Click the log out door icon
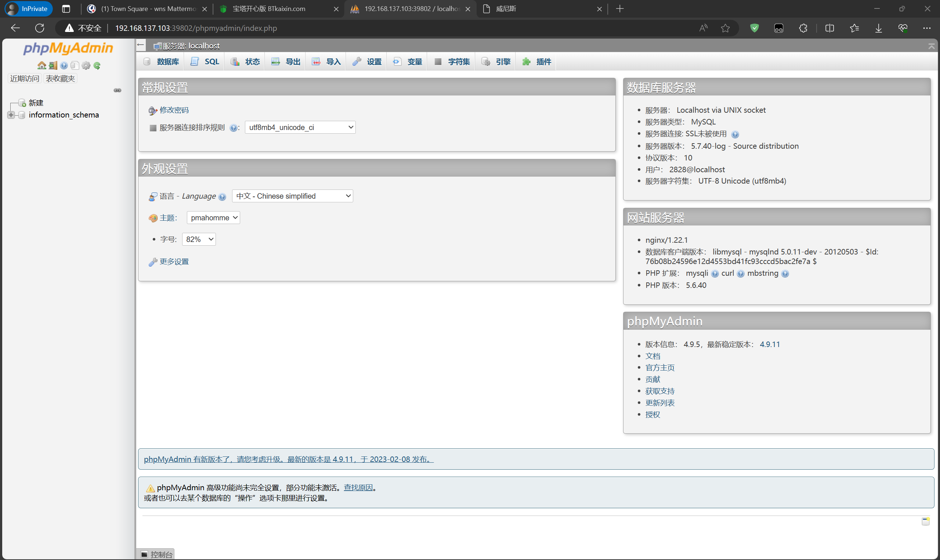The image size is (940, 560). [53, 66]
